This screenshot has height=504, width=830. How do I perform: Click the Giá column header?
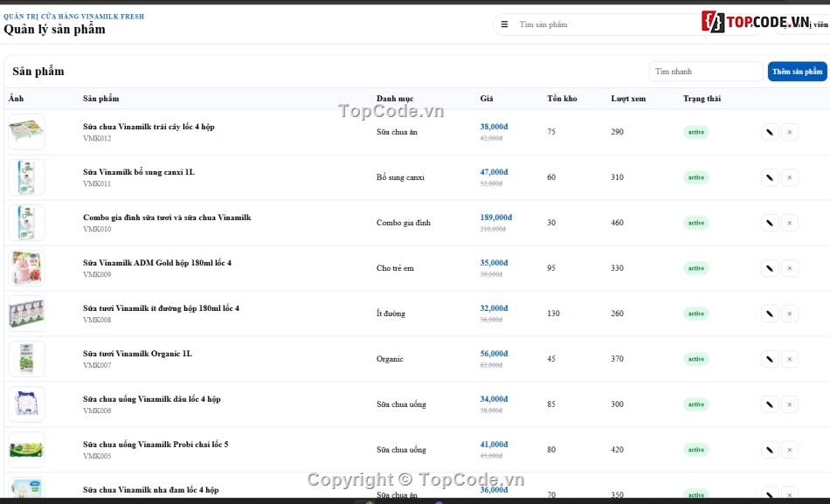coord(487,99)
